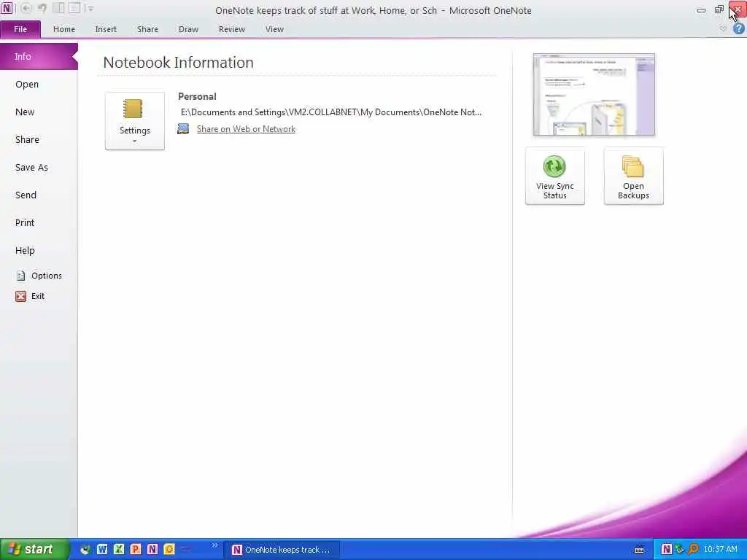This screenshot has width=747, height=560.
Task: Click the 10:37 AM clock
Action: point(720,550)
